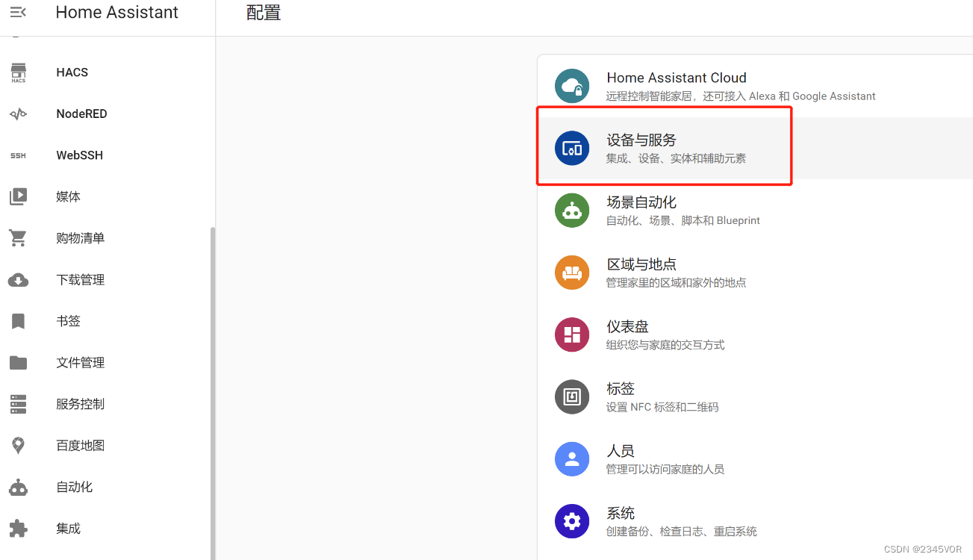Click the green robot icon for 场景自动化
This screenshot has height=560, width=973.
pyautogui.click(x=572, y=210)
